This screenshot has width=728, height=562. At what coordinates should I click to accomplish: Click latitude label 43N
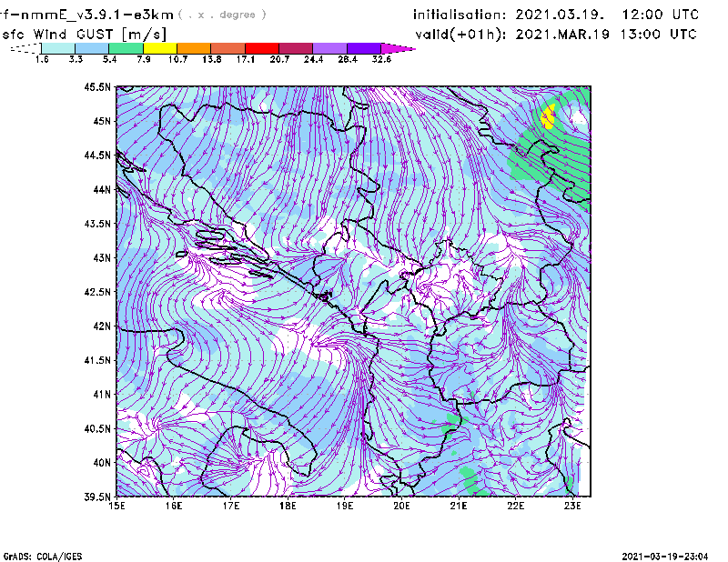click(x=102, y=257)
